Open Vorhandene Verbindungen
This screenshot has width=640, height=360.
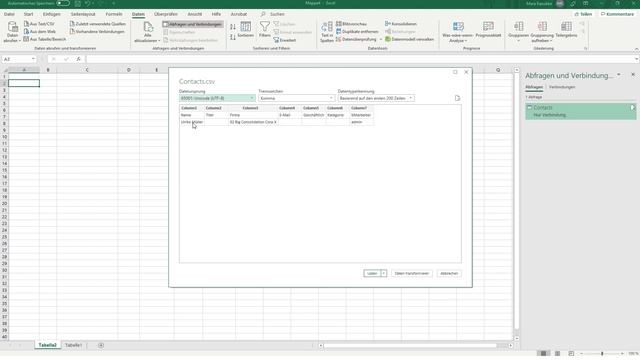[x=97, y=31]
